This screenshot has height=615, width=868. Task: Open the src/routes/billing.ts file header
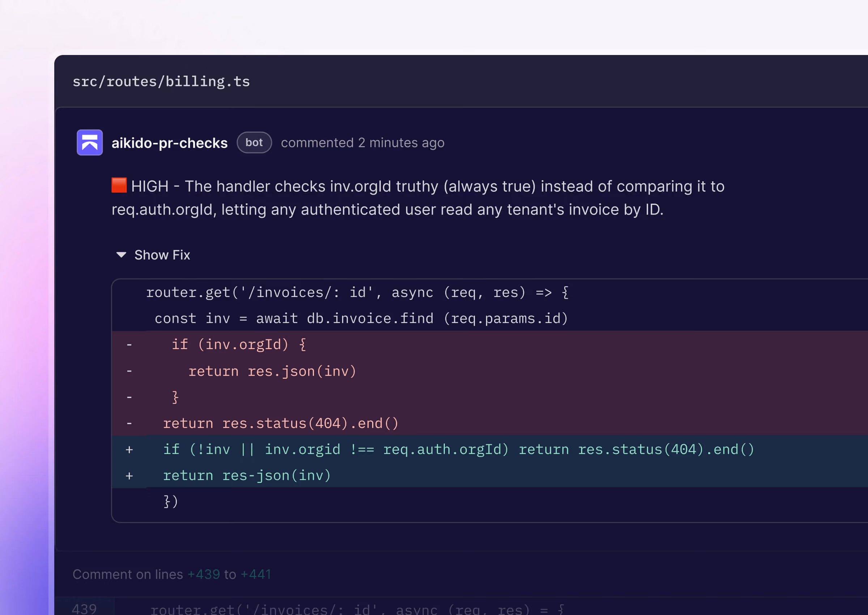(x=161, y=81)
